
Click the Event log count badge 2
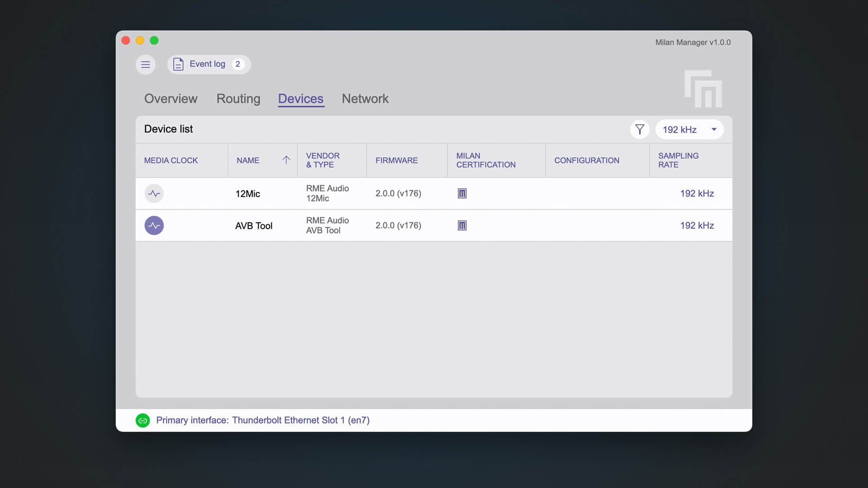[238, 64]
